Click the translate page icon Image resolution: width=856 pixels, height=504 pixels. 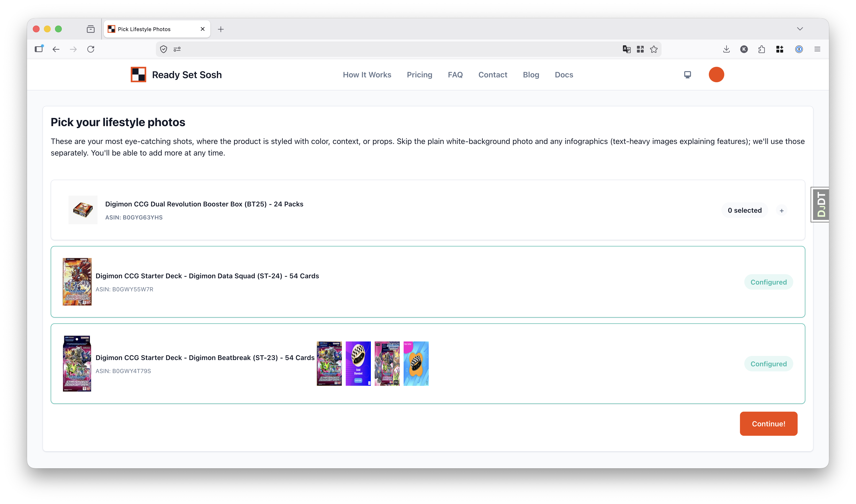coord(626,49)
